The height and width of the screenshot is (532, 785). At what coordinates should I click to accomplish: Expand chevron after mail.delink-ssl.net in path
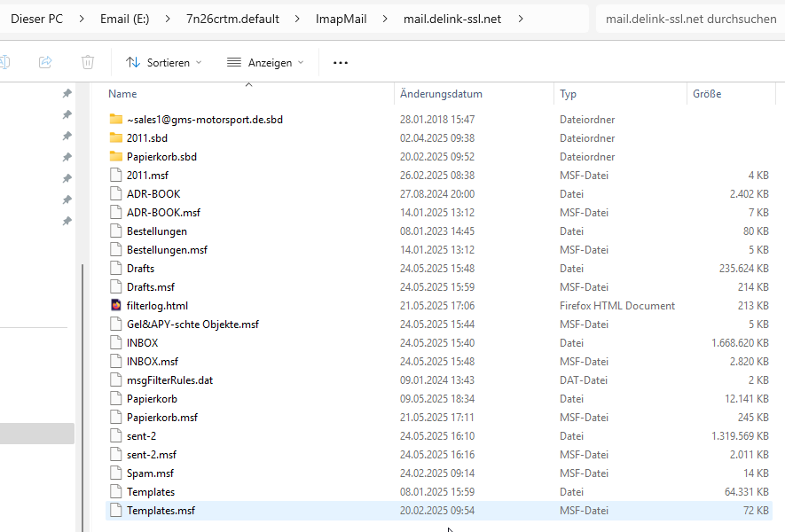point(521,19)
